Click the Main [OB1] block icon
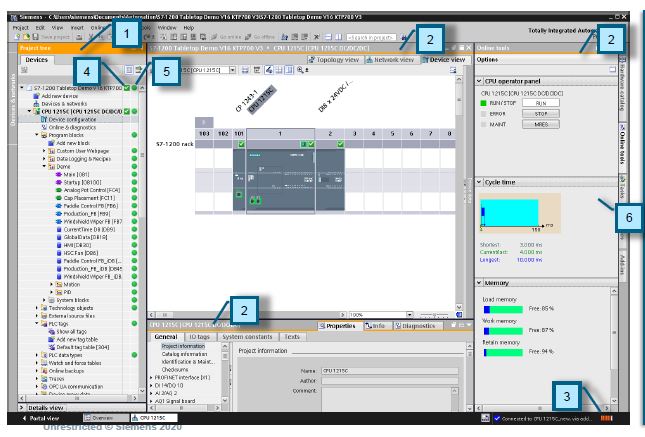 [58, 174]
